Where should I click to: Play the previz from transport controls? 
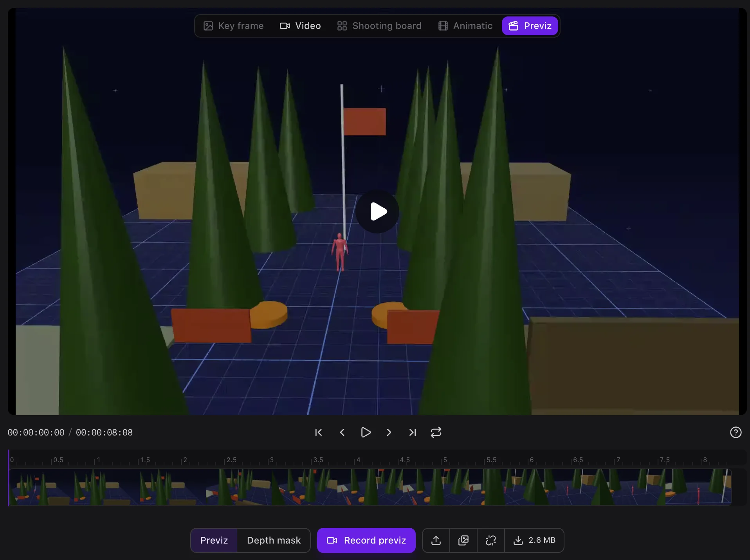click(366, 432)
